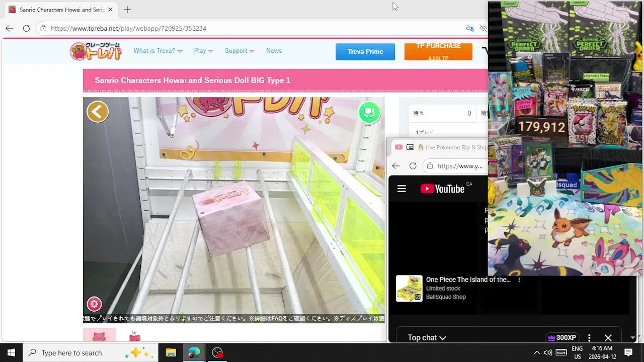Click the touch keyboard tray icon
The image size is (644, 362).
[561, 352]
